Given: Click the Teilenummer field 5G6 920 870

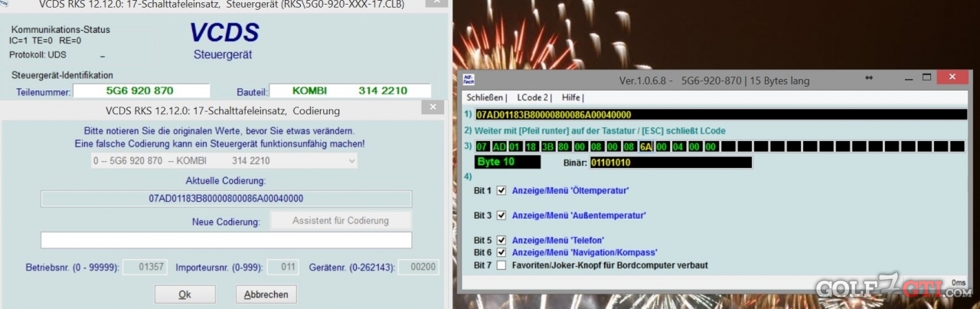Looking at the screenshot, I should (140, 91).
